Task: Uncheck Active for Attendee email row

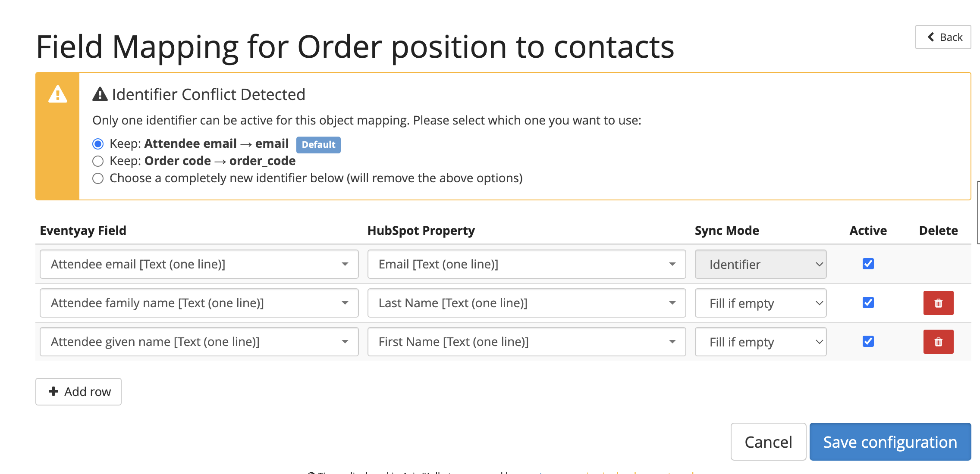Action: click(x=868, y=264)
